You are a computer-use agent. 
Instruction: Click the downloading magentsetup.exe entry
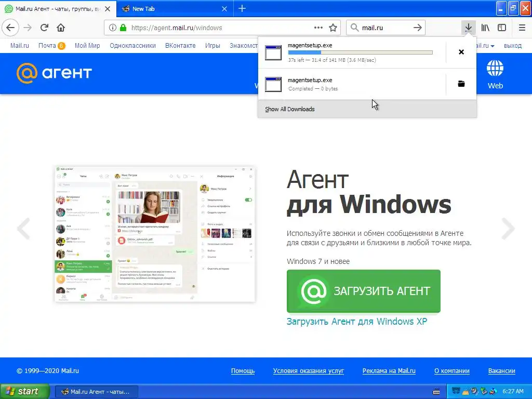pos(352,52)
